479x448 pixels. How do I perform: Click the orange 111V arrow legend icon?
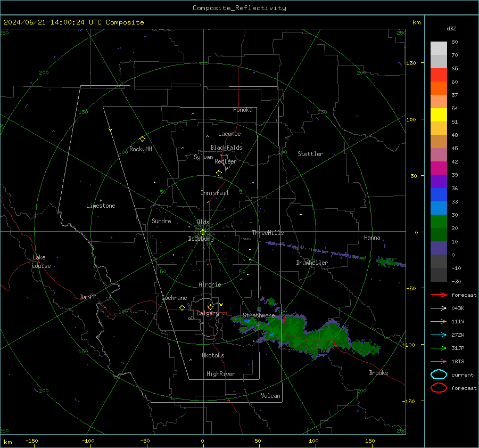(439, 321)
